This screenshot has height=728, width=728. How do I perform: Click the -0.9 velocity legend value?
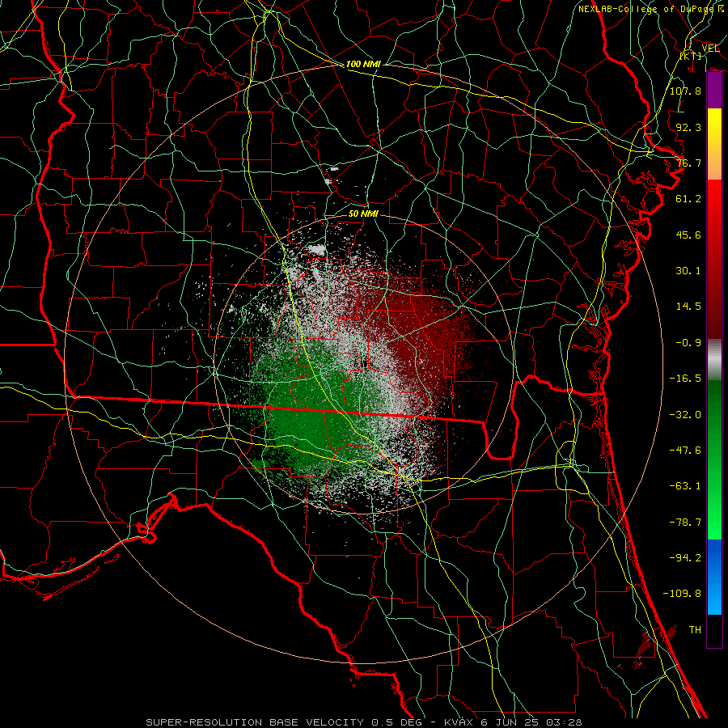(x=688, y=343)
